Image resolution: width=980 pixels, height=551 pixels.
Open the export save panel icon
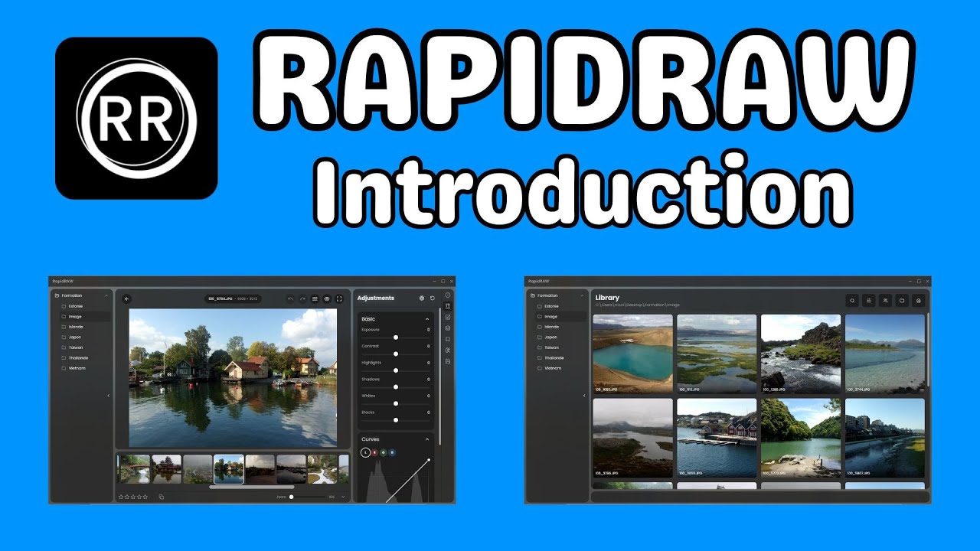point(448,360)
